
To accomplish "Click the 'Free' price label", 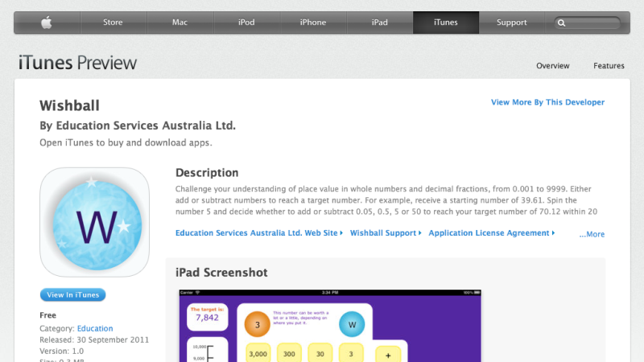I will (x=47, y=315).
